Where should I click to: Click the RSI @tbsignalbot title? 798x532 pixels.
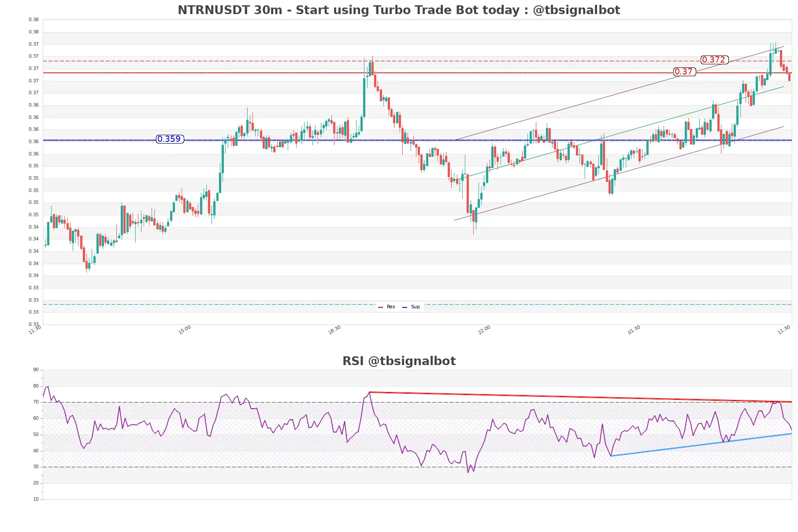click(399, 361)
